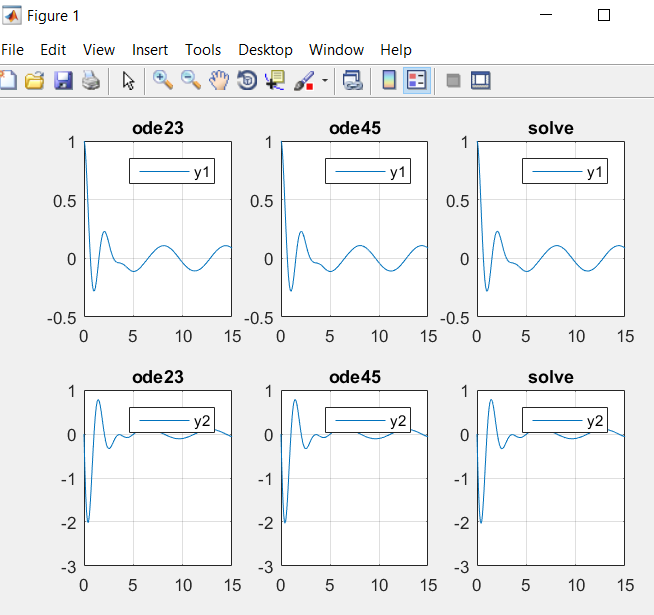Click the top-middle ode45 plot title

(355, 128)
